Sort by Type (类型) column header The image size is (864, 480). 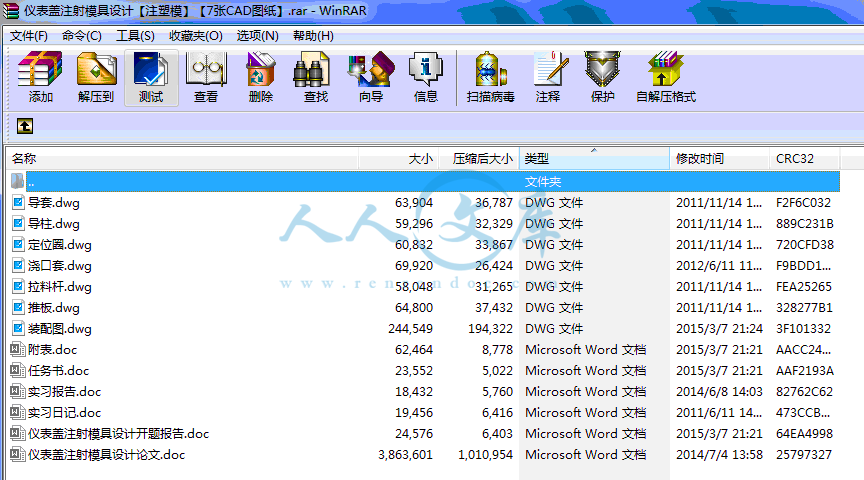click(x=595, y=159)
